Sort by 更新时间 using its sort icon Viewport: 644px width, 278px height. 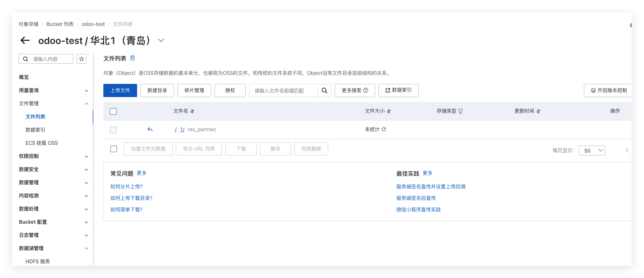coord(538,111)
